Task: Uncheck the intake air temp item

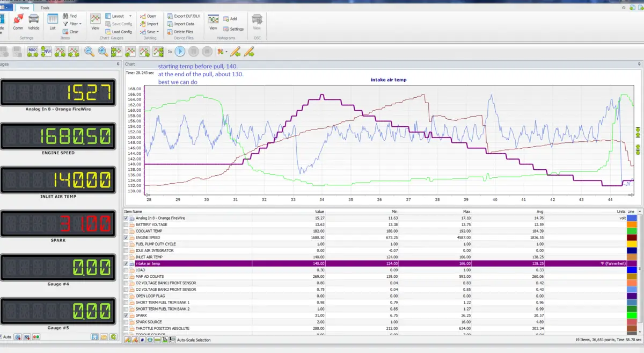Action: point(127,264)
